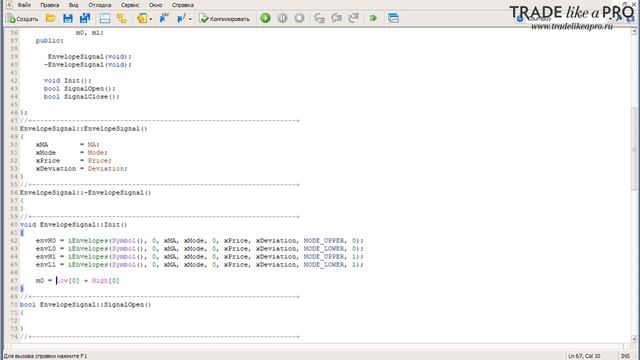640x360 pixels.
Task: Click 'void Init();' declaration on line 42
Action: coord(68,81)
